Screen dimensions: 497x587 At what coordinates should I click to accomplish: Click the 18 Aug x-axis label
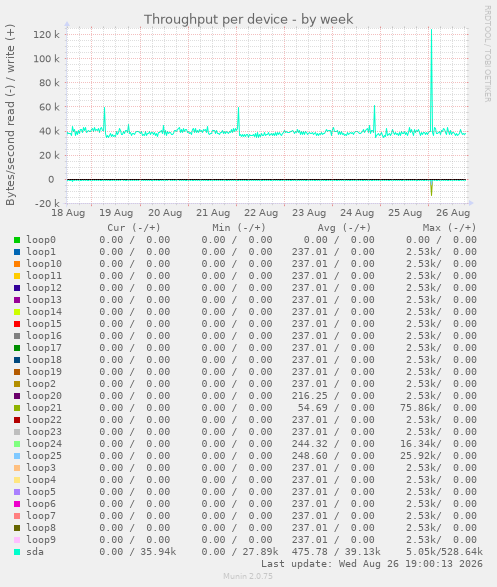68,213
